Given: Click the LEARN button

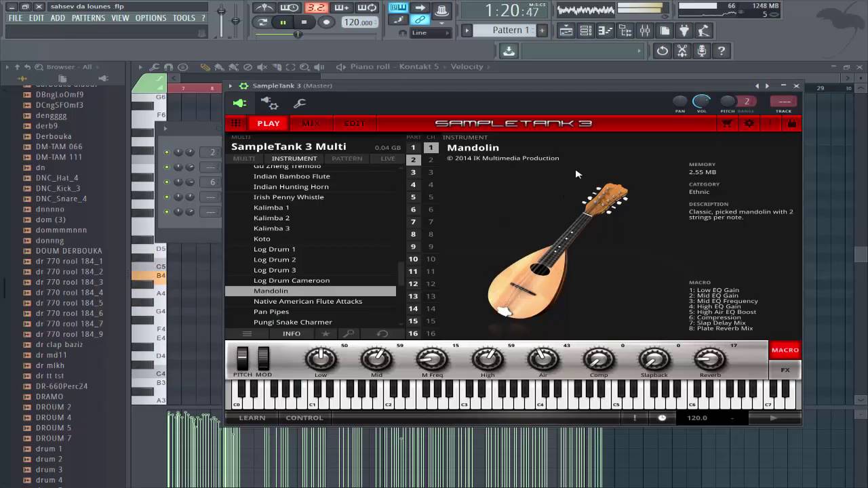Looking at the screenshot, I should tap(252, 418).
